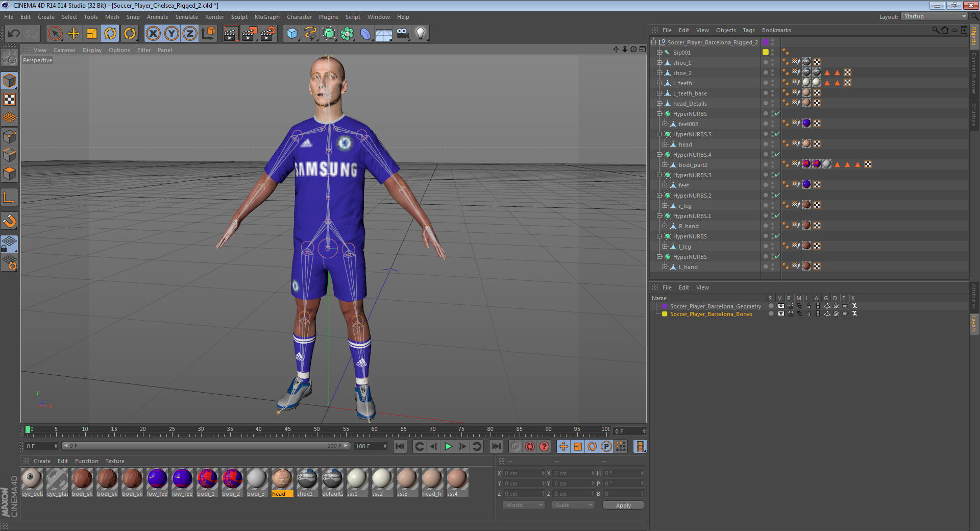This screenshot has height=531, width=980.
Task: Open material manager Function menu
Action: click(x=87, y=461)
